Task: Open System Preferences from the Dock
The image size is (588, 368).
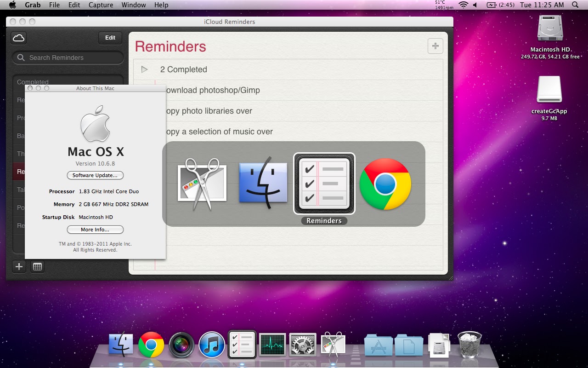Action: click(x=303, y=345)
